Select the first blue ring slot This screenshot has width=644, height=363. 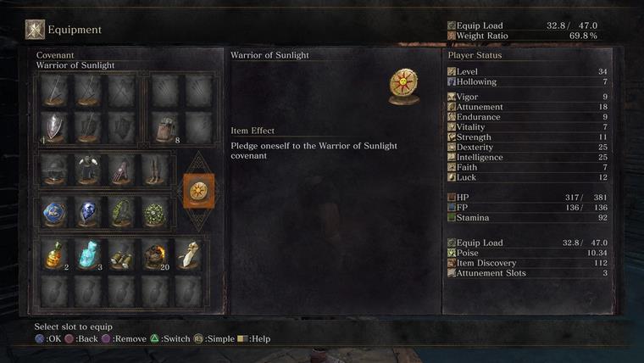pyautogui.click(x=54, y=212)
